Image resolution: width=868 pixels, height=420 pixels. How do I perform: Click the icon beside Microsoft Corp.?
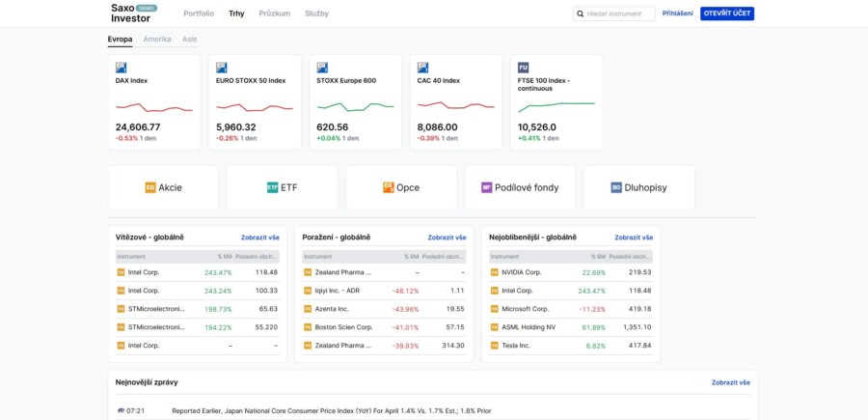(495, 309)
